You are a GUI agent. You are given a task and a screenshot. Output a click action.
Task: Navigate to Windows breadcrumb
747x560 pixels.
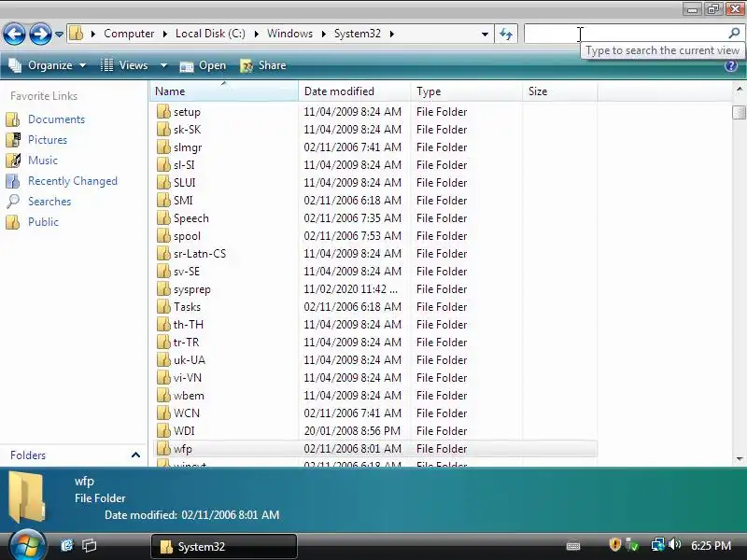[289, 34]
